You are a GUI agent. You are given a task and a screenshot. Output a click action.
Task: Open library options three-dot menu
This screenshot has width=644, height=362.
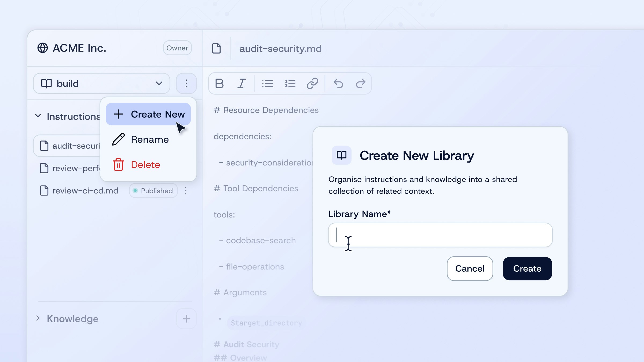pyautogui.click(x=186, y=83)
